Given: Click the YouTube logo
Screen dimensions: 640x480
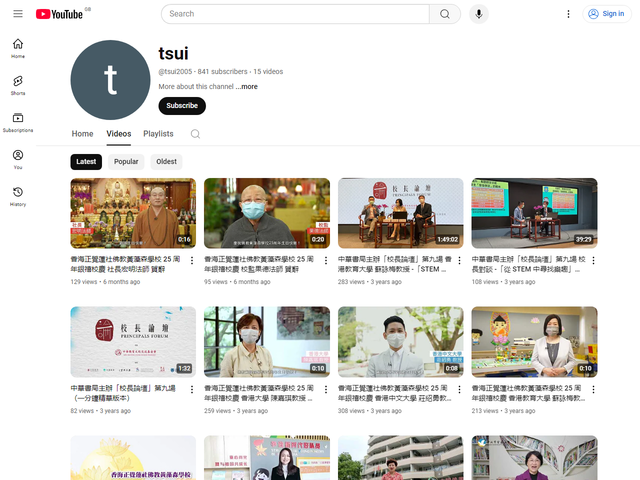Looking at the screenshot, I should [x=59, y=14].
